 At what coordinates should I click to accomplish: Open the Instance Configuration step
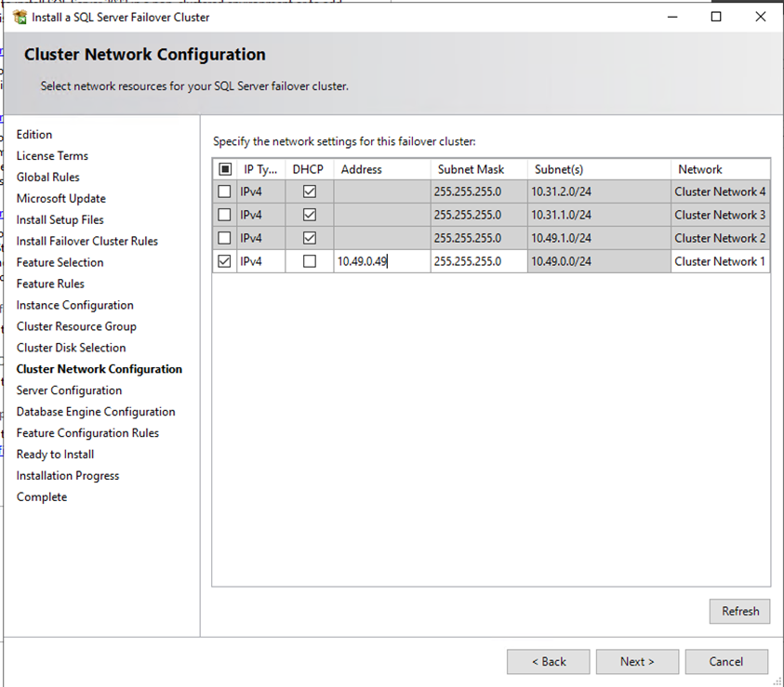[74, 305]
